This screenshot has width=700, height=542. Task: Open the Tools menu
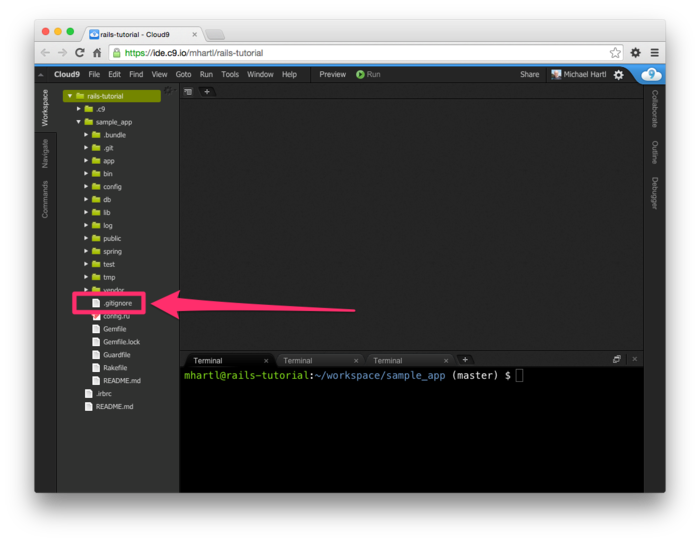click(x=230, y=75)
